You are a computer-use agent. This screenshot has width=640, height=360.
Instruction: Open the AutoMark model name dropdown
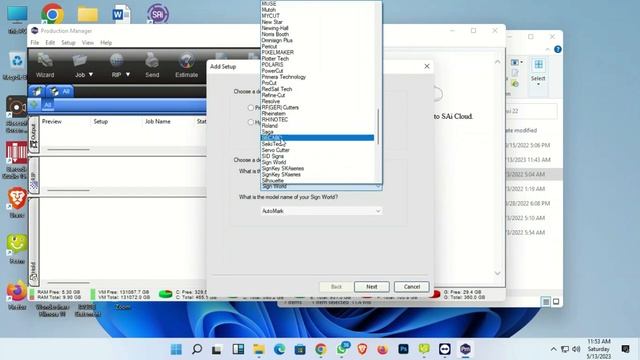[321, 211]
